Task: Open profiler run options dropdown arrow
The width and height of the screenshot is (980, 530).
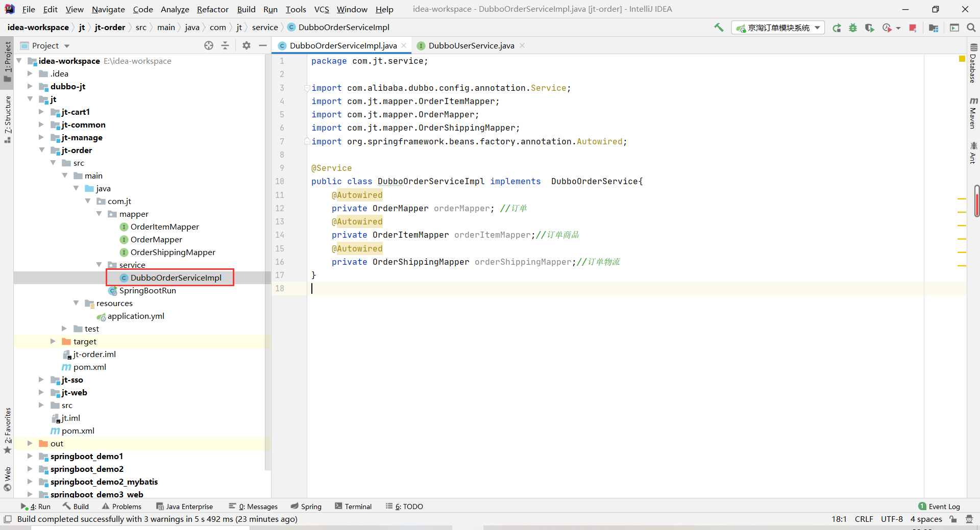Action: (898, 29)
